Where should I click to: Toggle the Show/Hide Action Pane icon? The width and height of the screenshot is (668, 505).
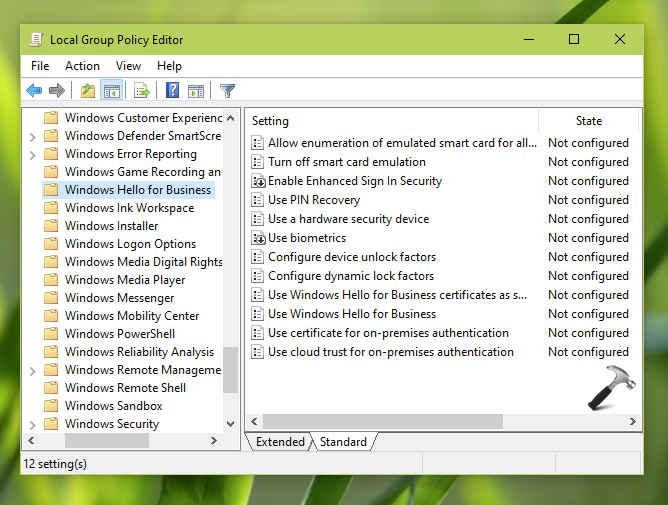pos(196,91)
